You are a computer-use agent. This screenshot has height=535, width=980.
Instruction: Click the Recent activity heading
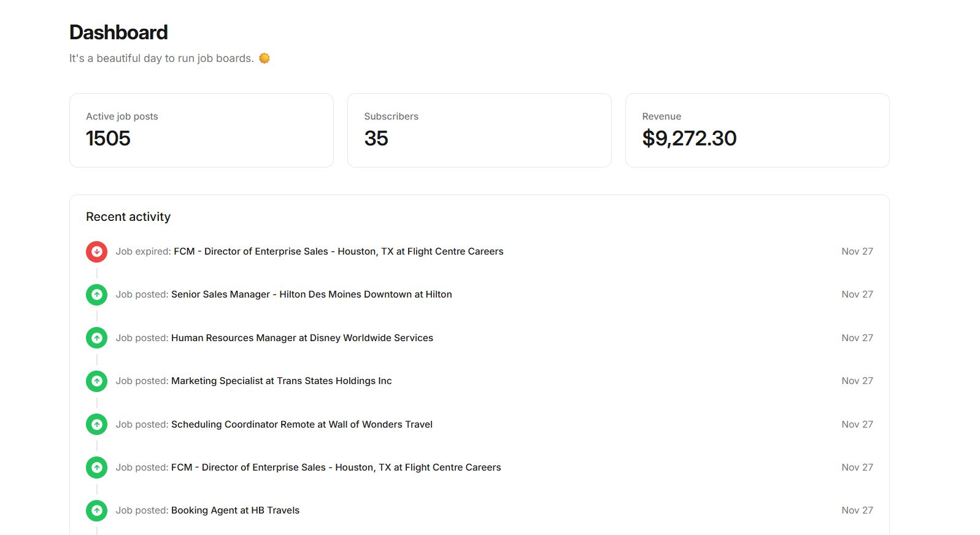tap(128, 217)
